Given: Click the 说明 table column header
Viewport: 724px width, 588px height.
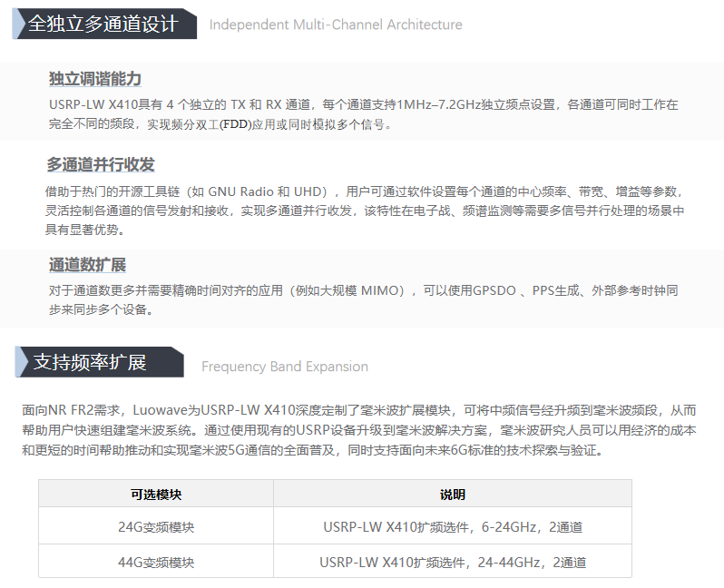Looking at the screenshot, I should [x=453, y=495].
